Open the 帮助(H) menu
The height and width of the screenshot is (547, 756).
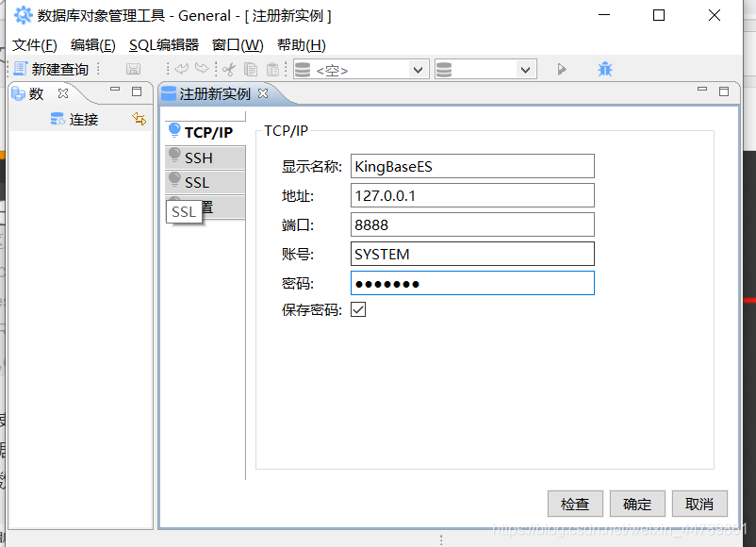302,45
